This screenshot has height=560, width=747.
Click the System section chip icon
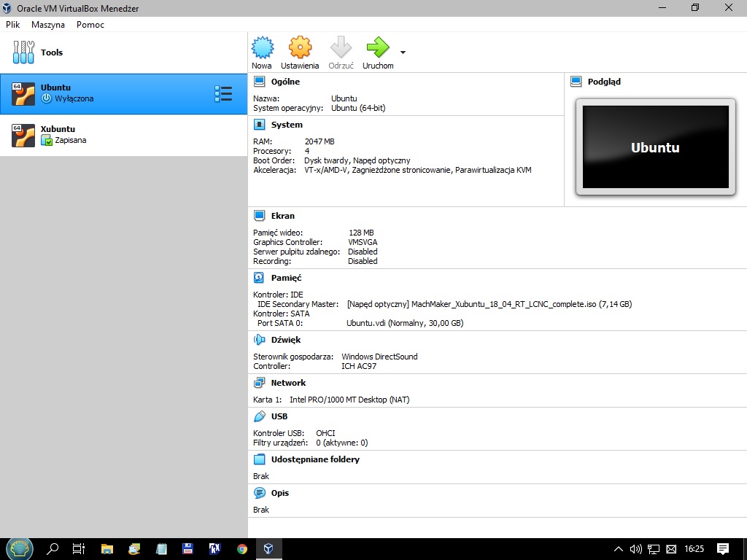[259, 125]
